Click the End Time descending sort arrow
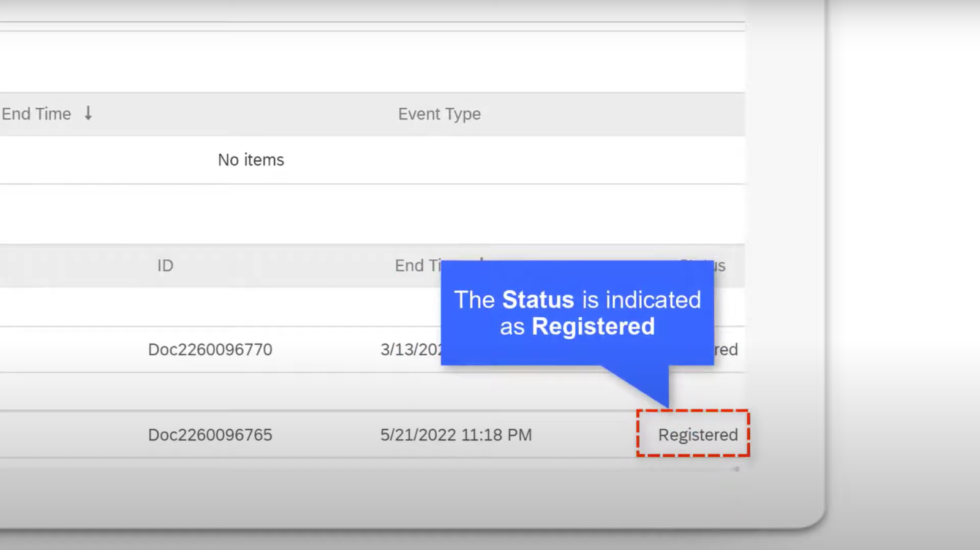This screenshot has width=980, height=550. [88, 113]
